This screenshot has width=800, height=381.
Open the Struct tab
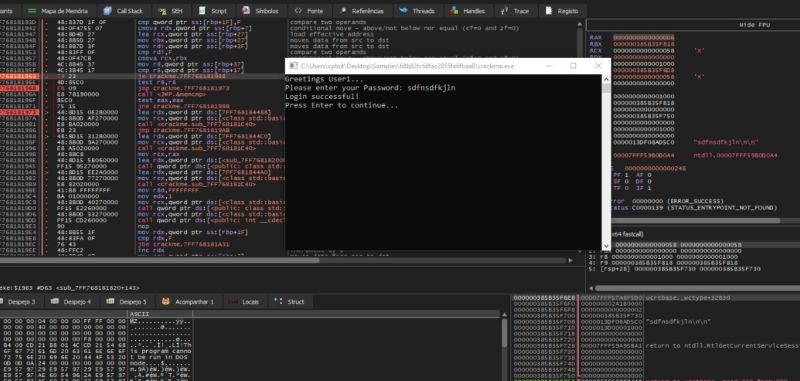point(290,302)
